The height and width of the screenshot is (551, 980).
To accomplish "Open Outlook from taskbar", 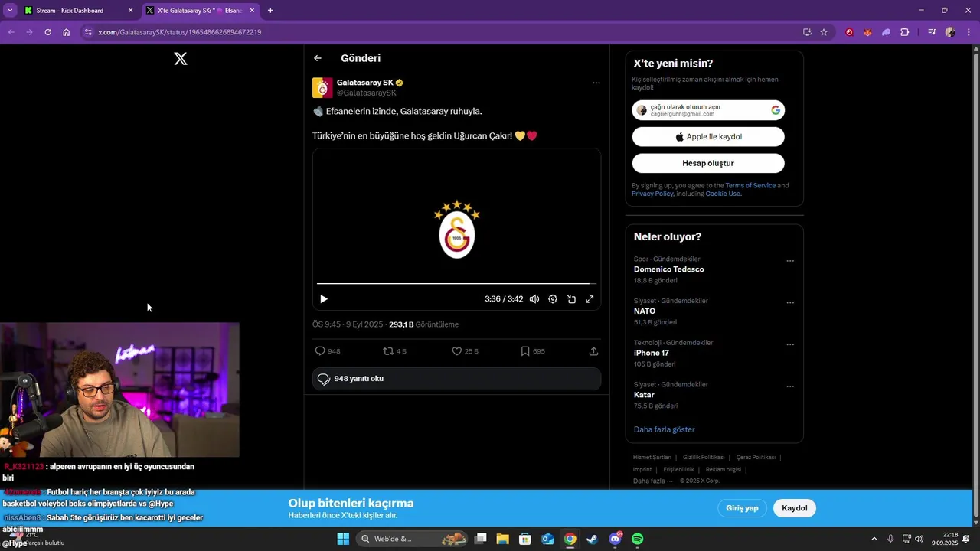I will [547, 539].
